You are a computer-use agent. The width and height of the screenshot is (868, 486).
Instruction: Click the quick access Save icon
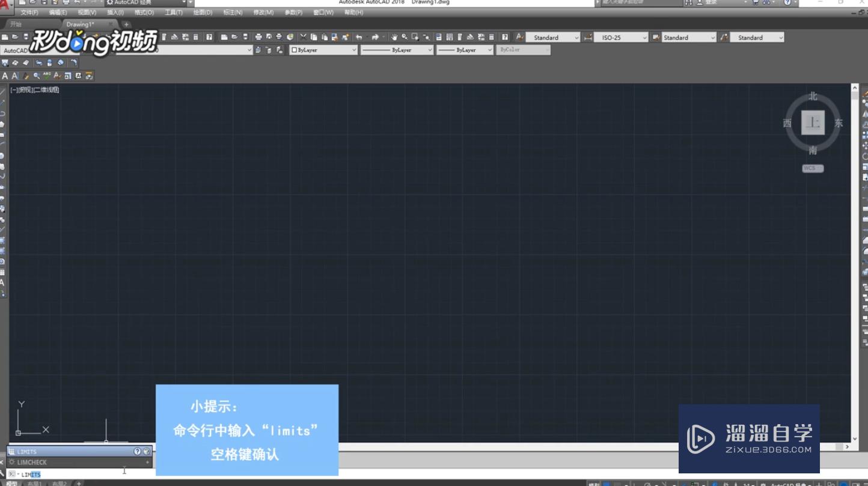pos(44,2)
